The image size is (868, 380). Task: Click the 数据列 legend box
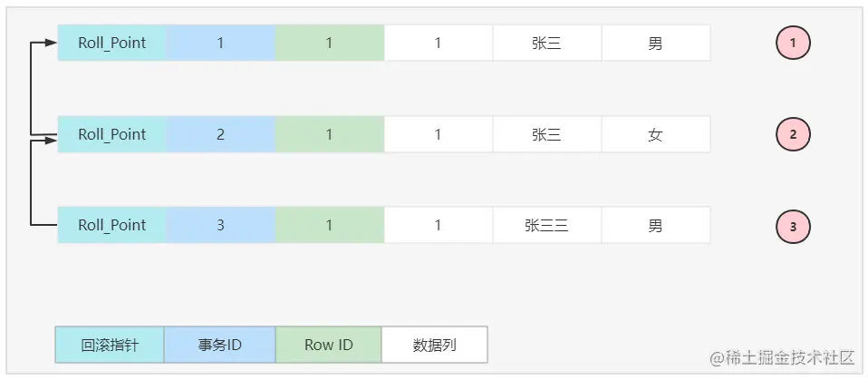[434, 345]
